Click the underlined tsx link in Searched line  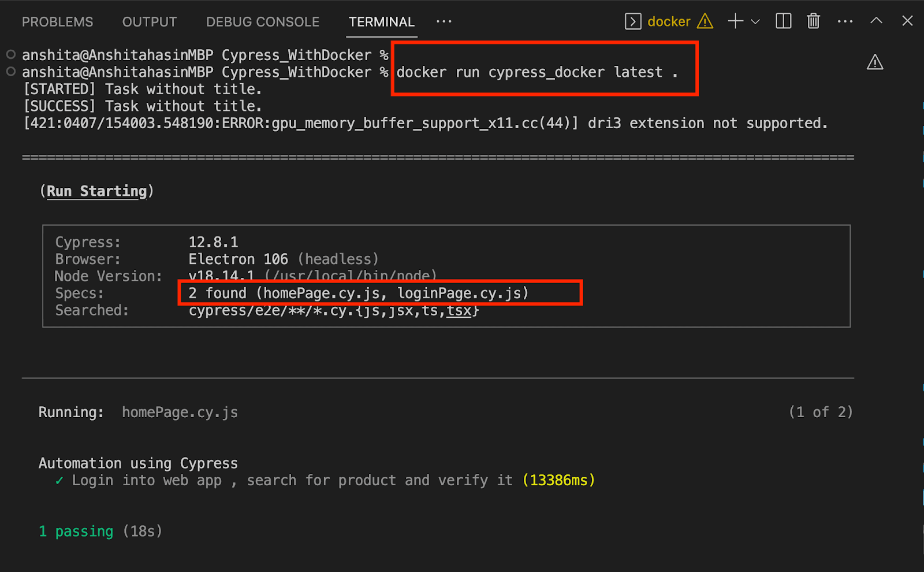pos(458,310)
